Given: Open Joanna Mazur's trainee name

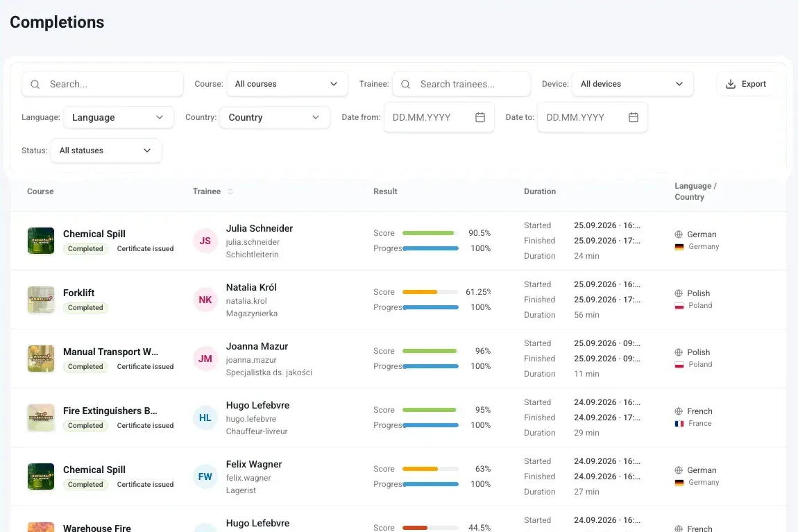Looking at the screenshot, I should tap(257, 346).
